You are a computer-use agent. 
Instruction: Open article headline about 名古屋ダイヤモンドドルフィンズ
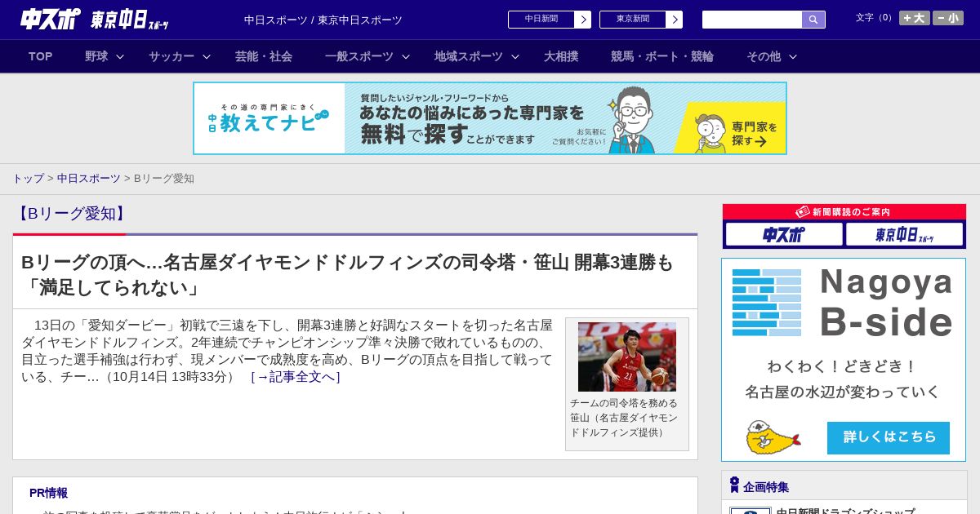coord(348,274)
